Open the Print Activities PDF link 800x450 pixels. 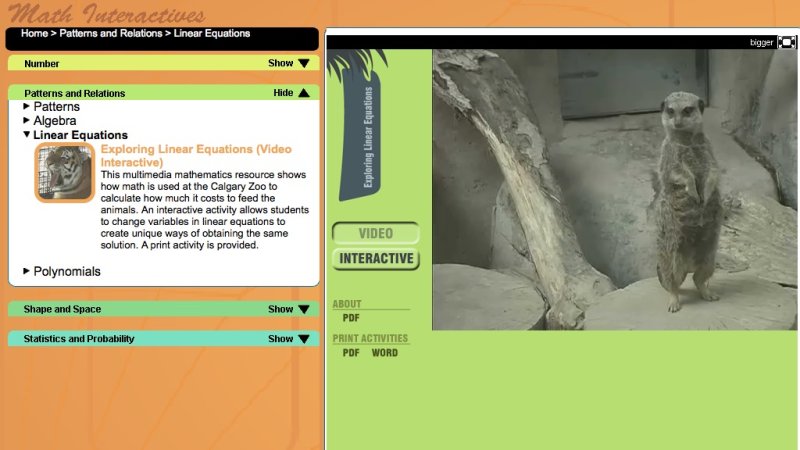tap(351, 353)
